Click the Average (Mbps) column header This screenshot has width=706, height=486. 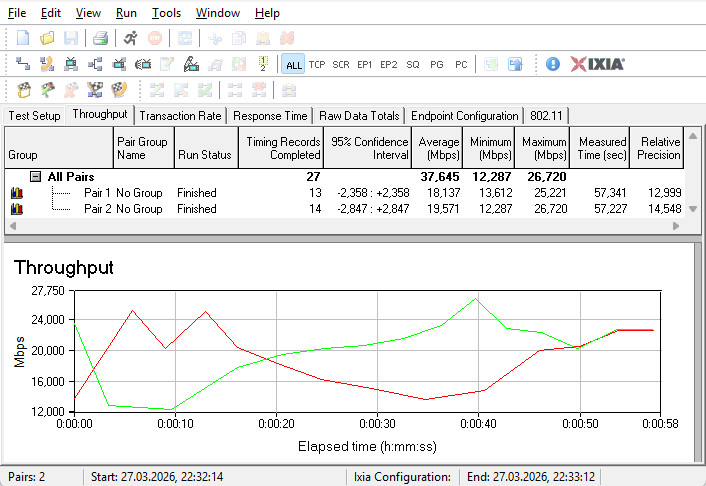(438, 148)
